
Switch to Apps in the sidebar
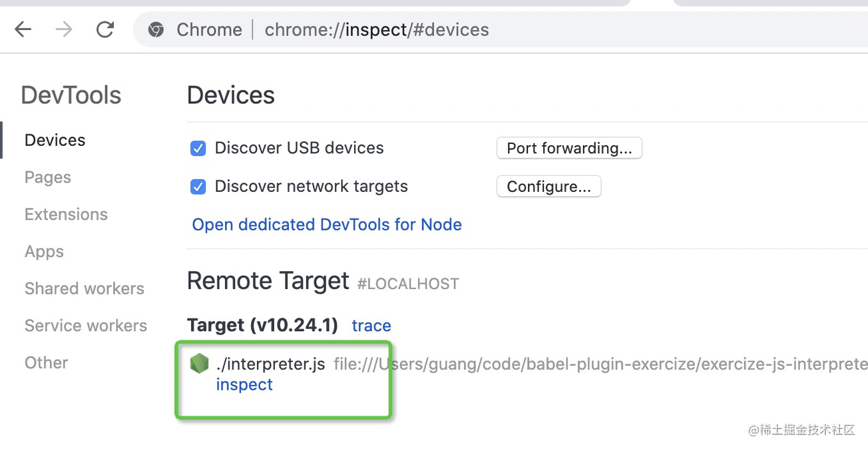pos(44,252)
